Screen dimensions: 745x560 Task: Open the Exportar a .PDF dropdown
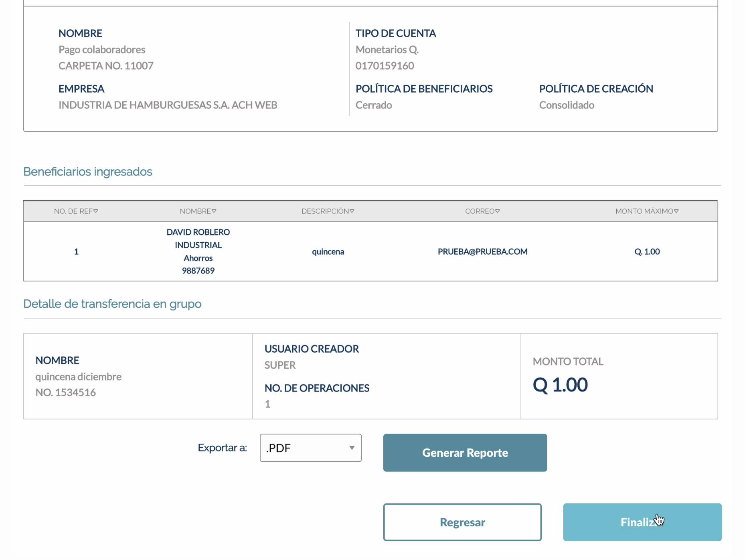coord(310,448)
